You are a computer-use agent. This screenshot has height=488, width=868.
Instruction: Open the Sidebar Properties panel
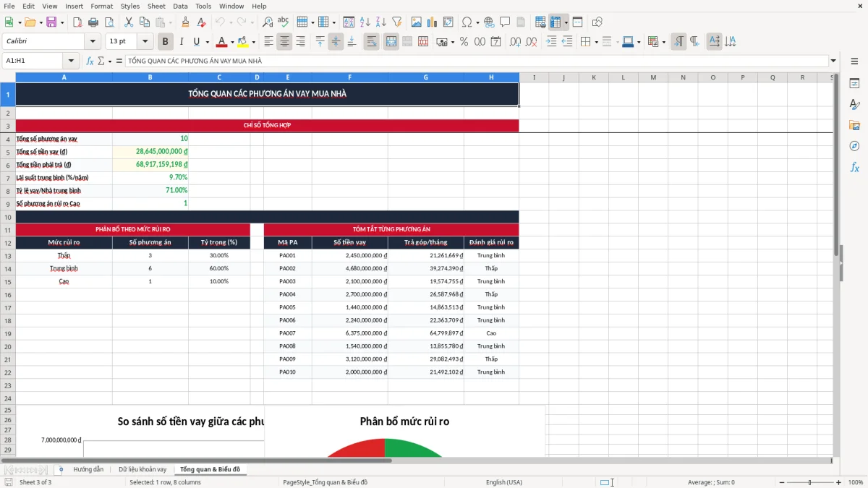[x=854, y=84]
